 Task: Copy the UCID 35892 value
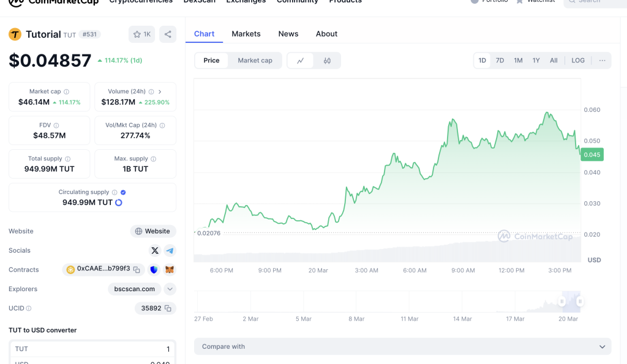[x=168, y=308]
